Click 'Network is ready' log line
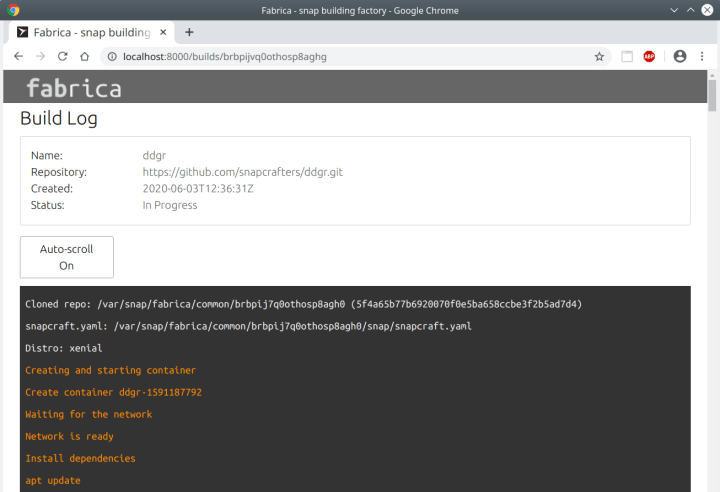The height and width of the screenshot is (492, 720). click(69, 436)
